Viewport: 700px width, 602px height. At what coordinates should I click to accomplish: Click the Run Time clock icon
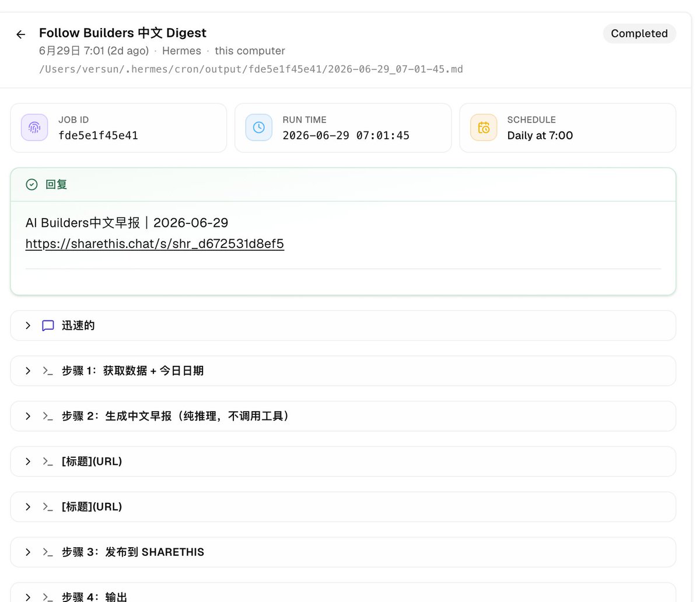259,127
